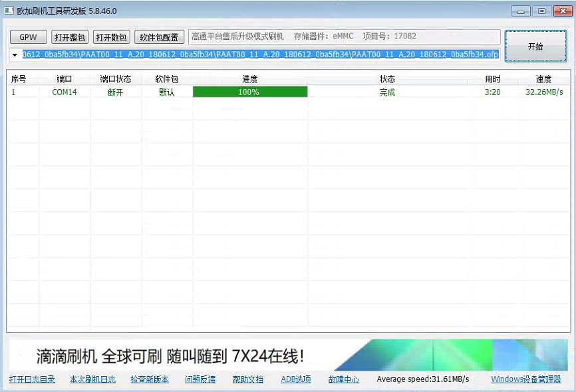Click the 端口 column header
The image size is (576, 392).
pyautogui.click(x=65, y=79)
